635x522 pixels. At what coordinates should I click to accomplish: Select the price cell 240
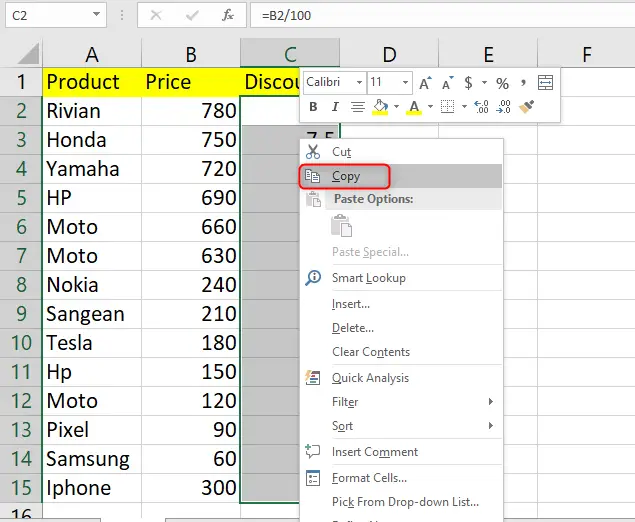[x=191, y=285]
